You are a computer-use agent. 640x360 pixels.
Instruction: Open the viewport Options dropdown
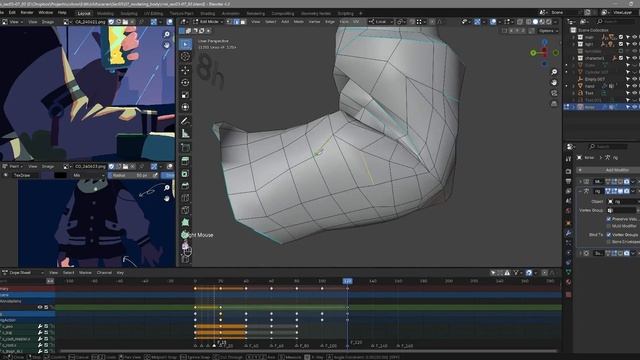tap(548, 31)
